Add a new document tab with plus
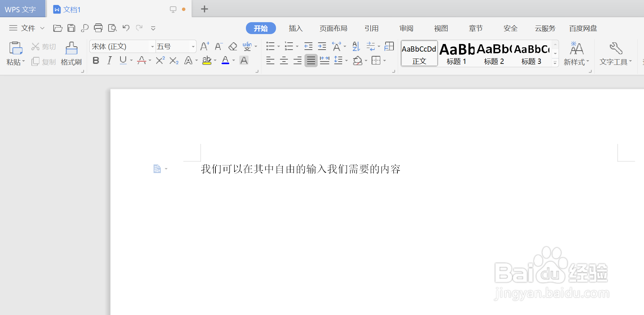This screenshot has width=644, height=315. tap(205, 9)
